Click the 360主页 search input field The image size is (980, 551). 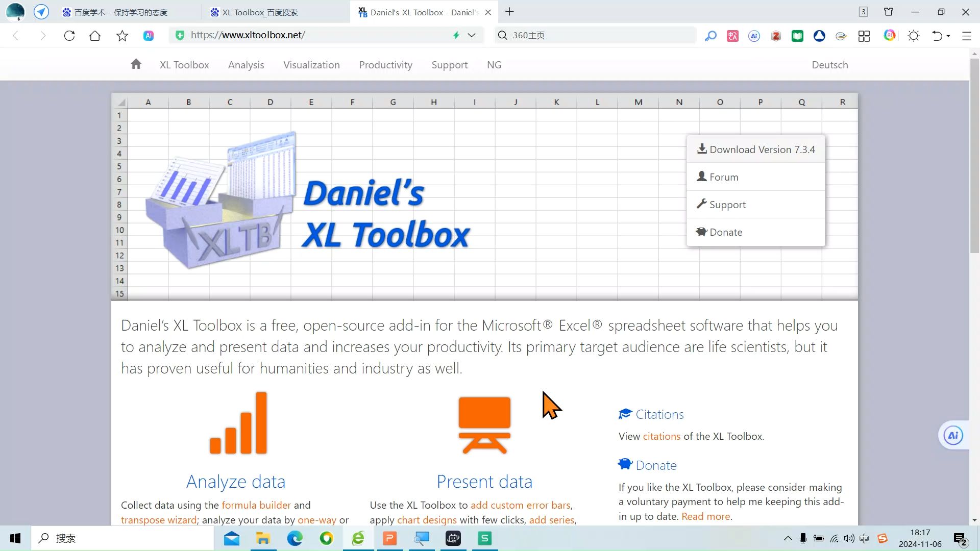click(x=595, y=35)
